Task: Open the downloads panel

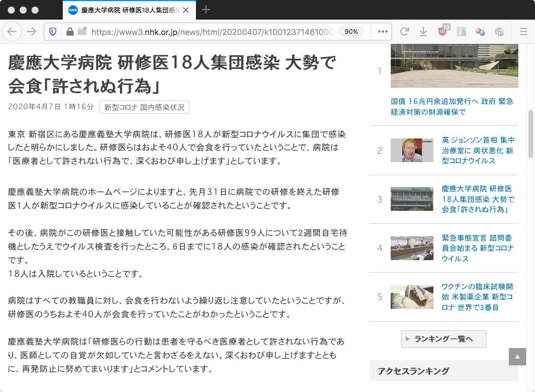Action: tap(423, 31)
